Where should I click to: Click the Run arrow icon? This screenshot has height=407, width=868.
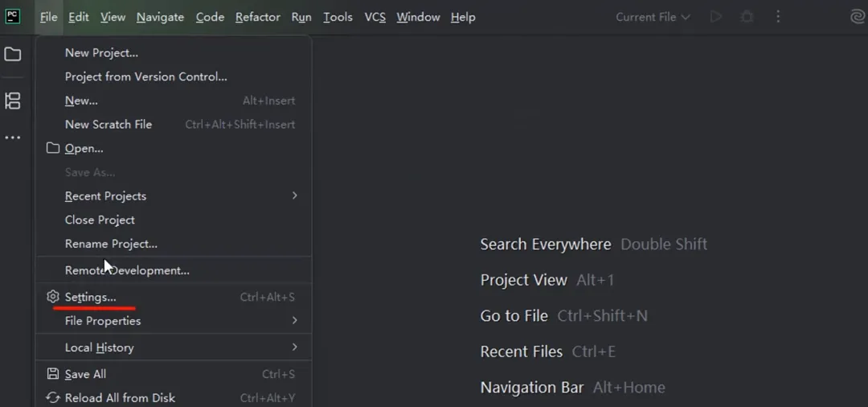(715, 17)
